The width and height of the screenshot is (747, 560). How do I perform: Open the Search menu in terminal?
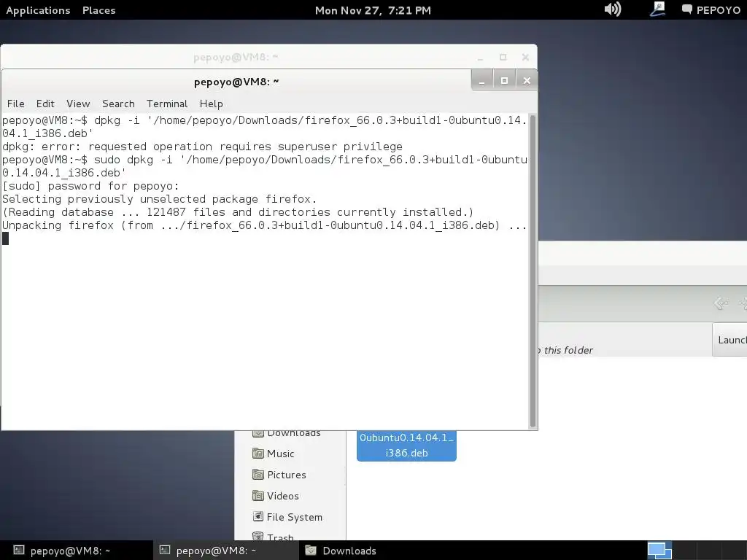coord(118,104)
